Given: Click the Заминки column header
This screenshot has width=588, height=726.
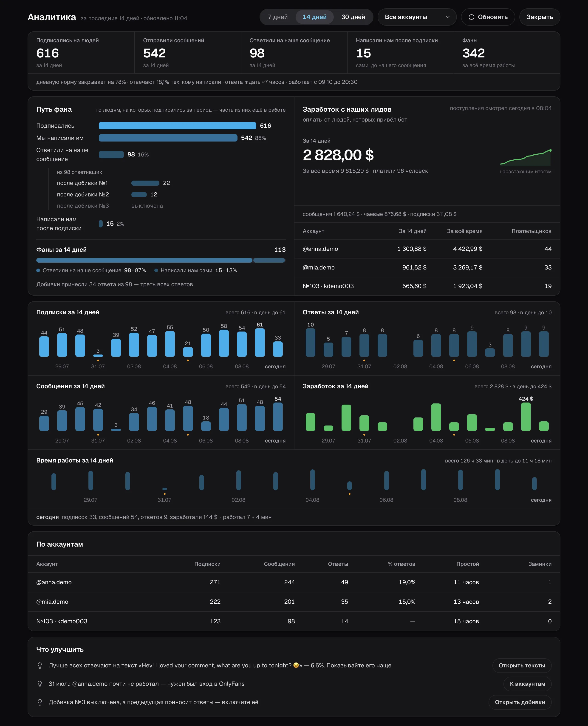Looking at the screenshot, I should 540,564.
